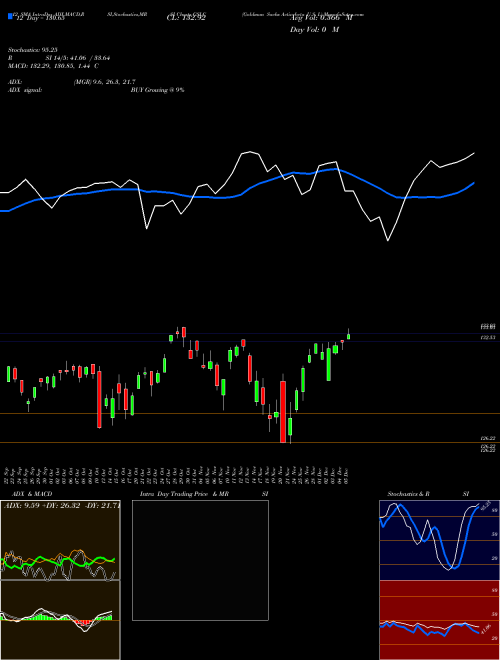Select the 'Stochastics: 93.23' reading
Viewport: 500px width, 660px height.
click(x=32, y=50)
